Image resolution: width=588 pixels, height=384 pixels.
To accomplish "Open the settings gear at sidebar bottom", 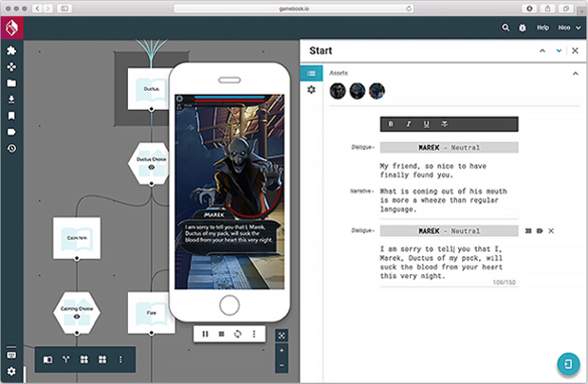I will [11, 371].
